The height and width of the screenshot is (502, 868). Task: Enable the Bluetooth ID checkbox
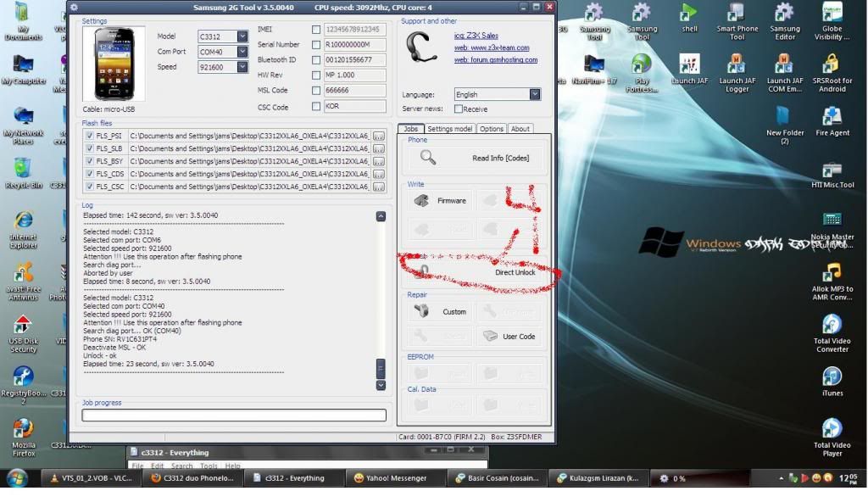point(316,60)
